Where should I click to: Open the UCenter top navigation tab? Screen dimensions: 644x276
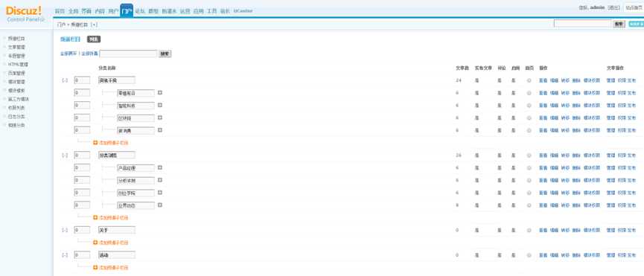243,11
